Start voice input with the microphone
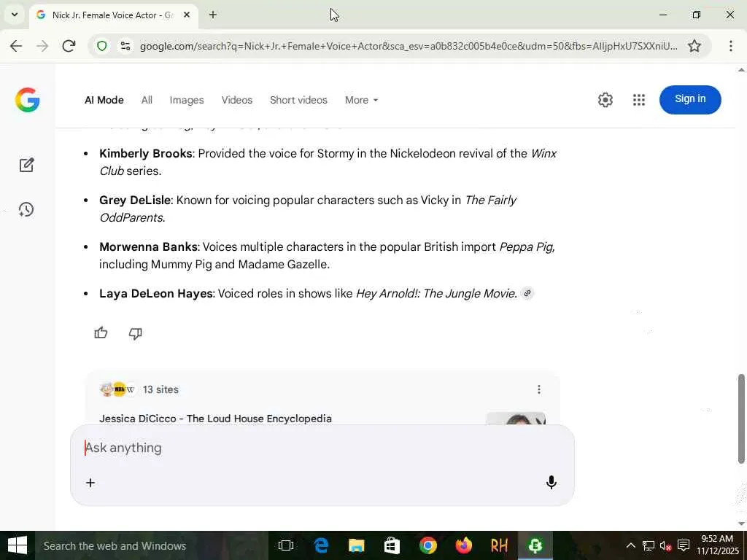 coord(551,483)
